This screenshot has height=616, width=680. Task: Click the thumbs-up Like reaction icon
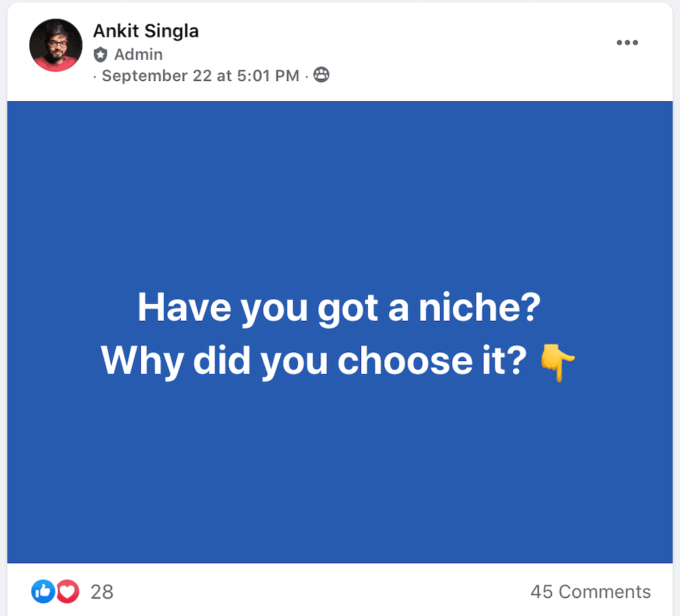42,592
